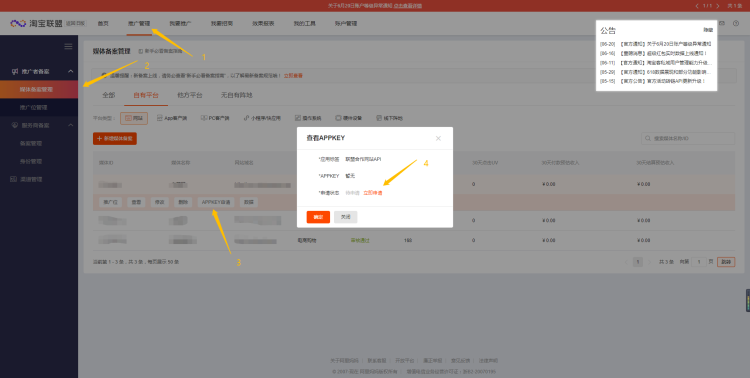750x378 pixels.
Task: Open the [06-20] announcement entry
Action: (655, 44)
